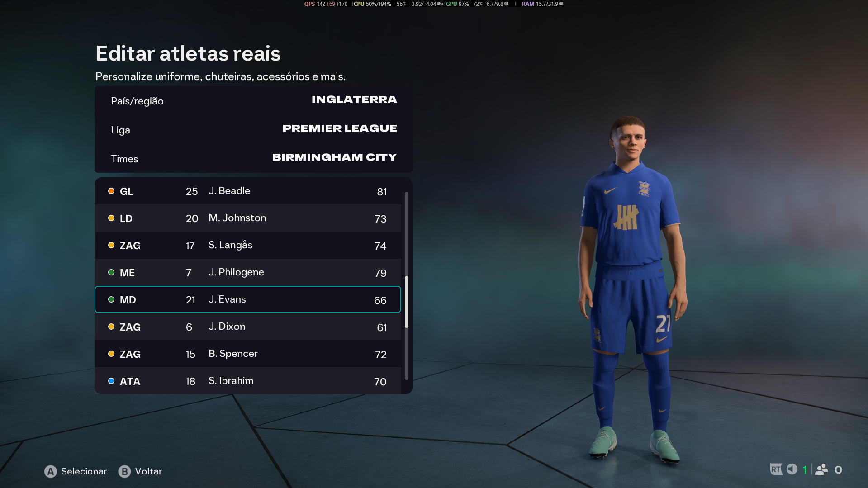Screen dimensions: 868x488
Task: Choose B. Spencer from the squad list
Action: (248, 354)
